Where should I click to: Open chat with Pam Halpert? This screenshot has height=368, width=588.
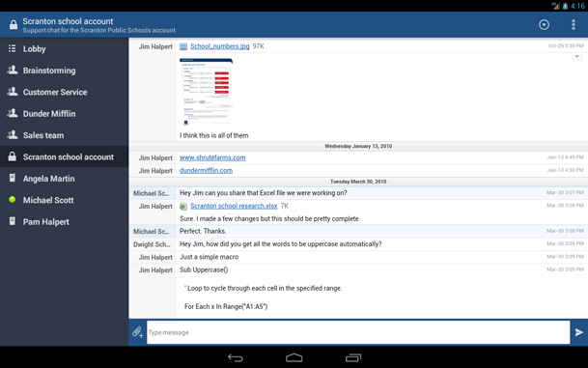(64, 222)
